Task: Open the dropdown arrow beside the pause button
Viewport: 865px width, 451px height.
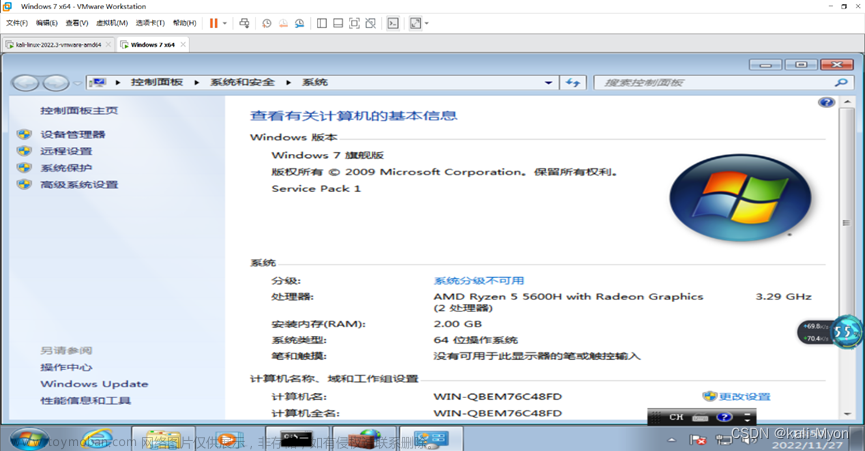Action: pos(225,23)
